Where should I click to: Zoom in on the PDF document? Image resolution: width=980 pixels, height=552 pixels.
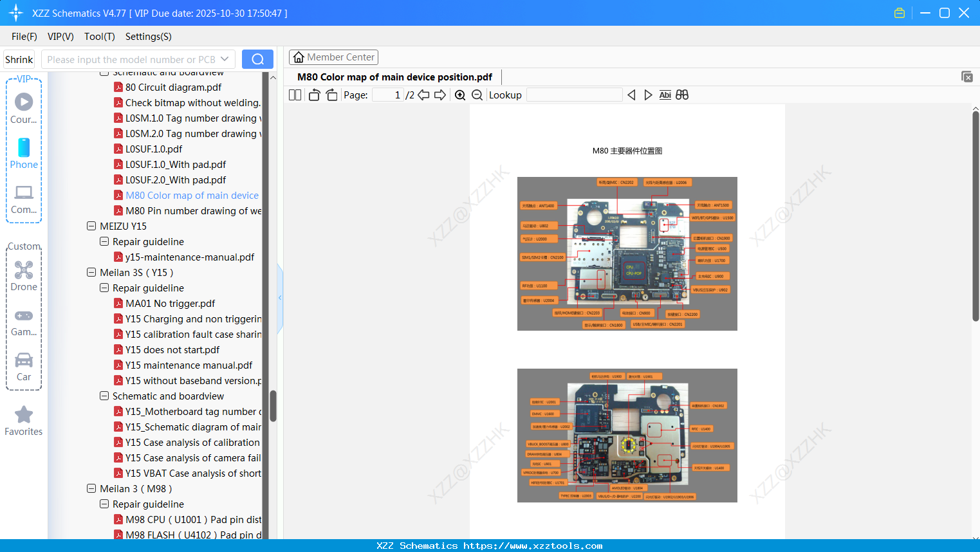pos(459,95)
